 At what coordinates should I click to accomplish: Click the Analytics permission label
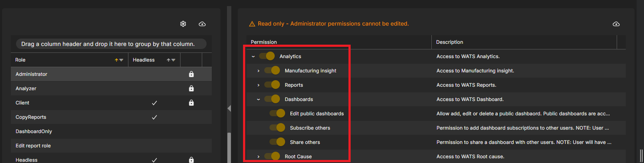click(x=290, y=56)
